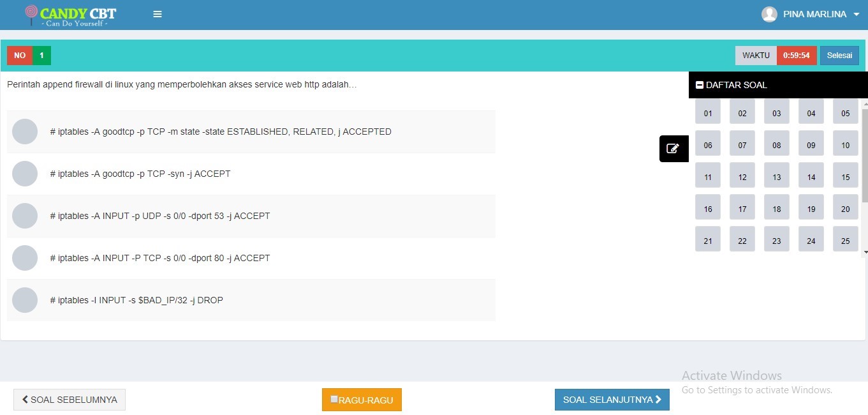Jump to question 13
Viewport: 868px width, 415px height.
click(777, 176)
